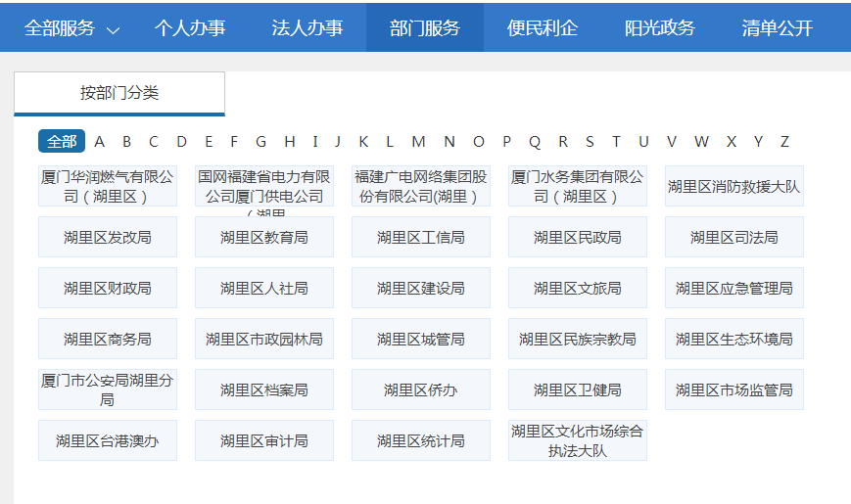Filter departments by letter H

(x=289, y=142)
